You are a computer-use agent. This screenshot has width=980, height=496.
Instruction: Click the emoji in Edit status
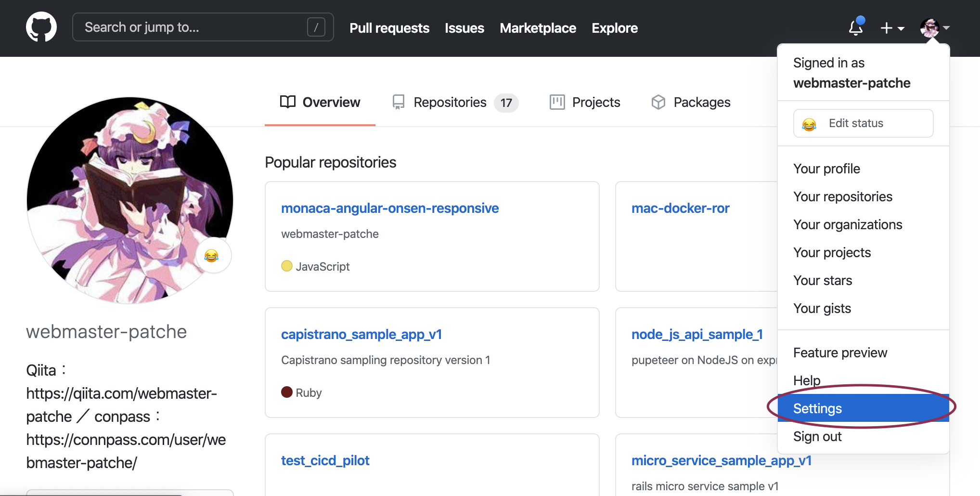[809, 124]
